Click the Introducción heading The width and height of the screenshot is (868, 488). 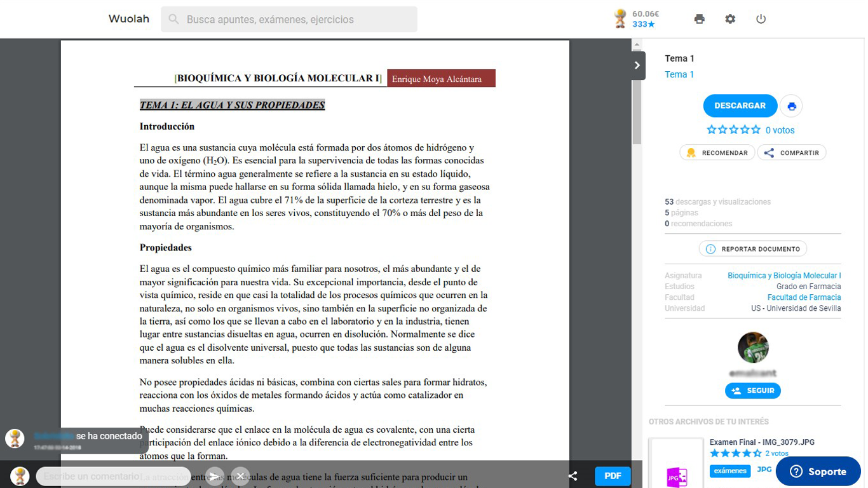[167, 126]
